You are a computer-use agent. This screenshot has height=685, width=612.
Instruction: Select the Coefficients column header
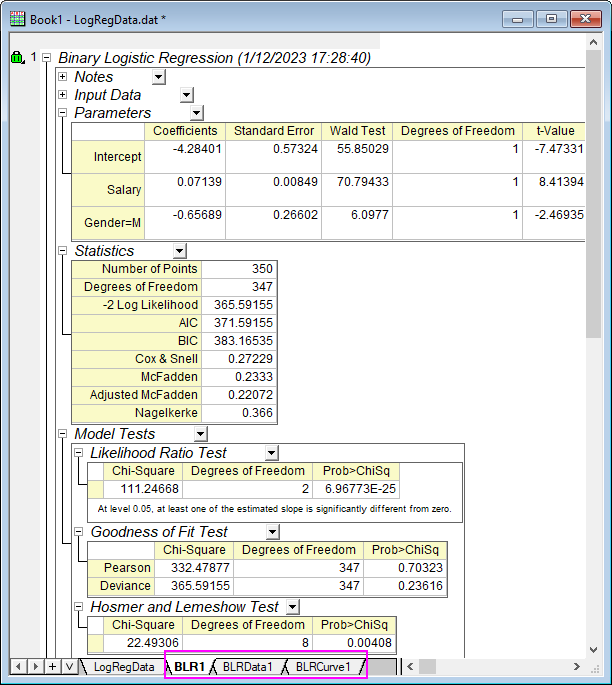[x=185, y=131]
